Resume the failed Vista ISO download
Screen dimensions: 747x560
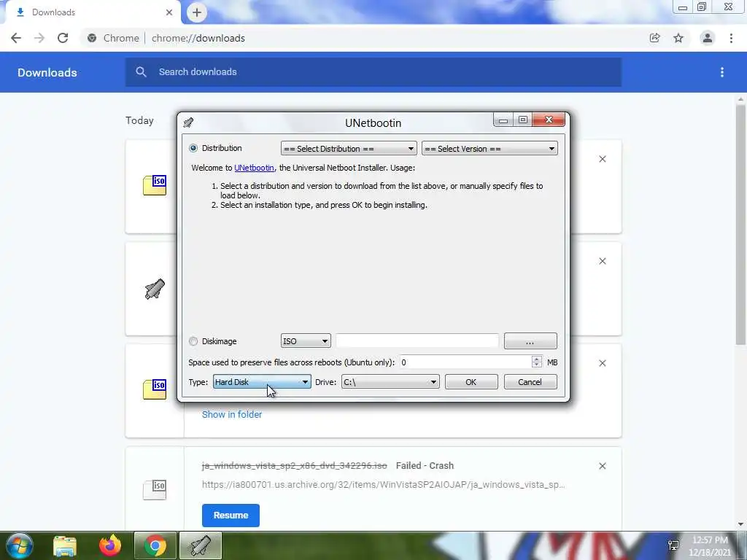[x=231, y=516]
